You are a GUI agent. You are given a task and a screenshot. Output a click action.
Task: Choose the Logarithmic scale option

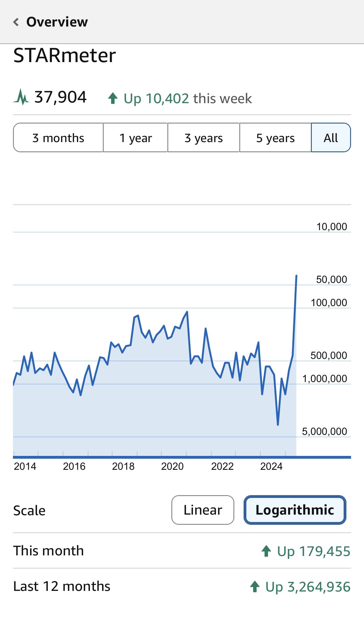(x=295, y=510)
